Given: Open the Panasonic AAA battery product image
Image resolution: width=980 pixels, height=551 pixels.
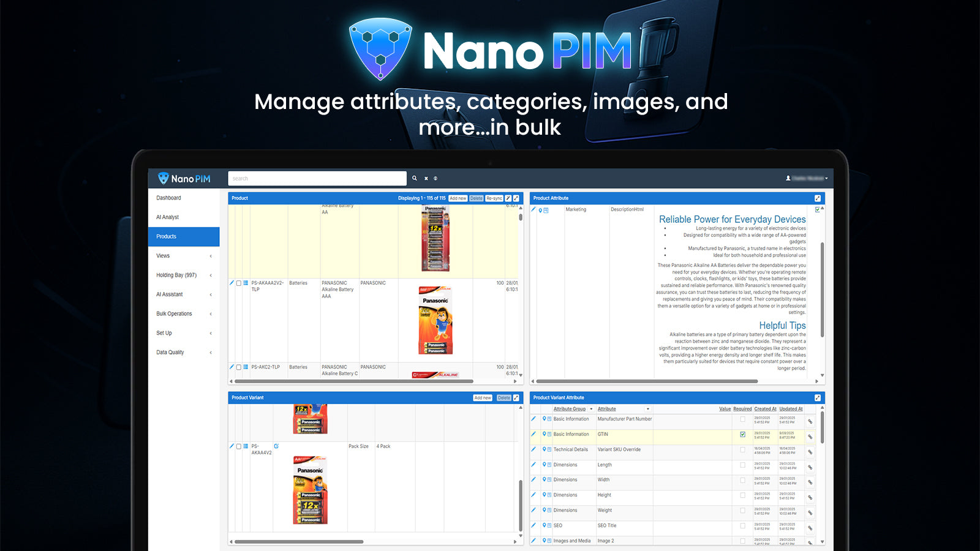Looking at the screenshot, I should (435, 320).
